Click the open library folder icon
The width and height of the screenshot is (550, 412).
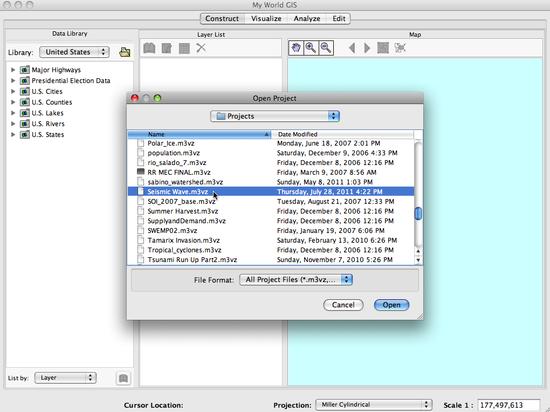tap(125, 52)
